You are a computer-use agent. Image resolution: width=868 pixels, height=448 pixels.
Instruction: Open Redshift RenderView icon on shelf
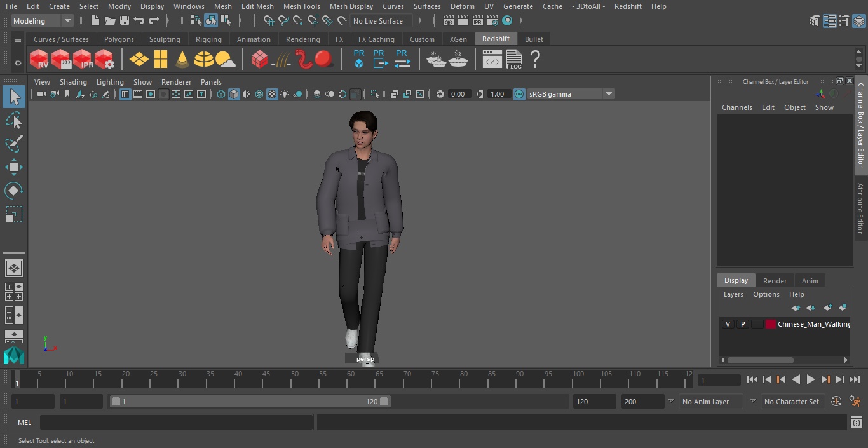[39, 60]
